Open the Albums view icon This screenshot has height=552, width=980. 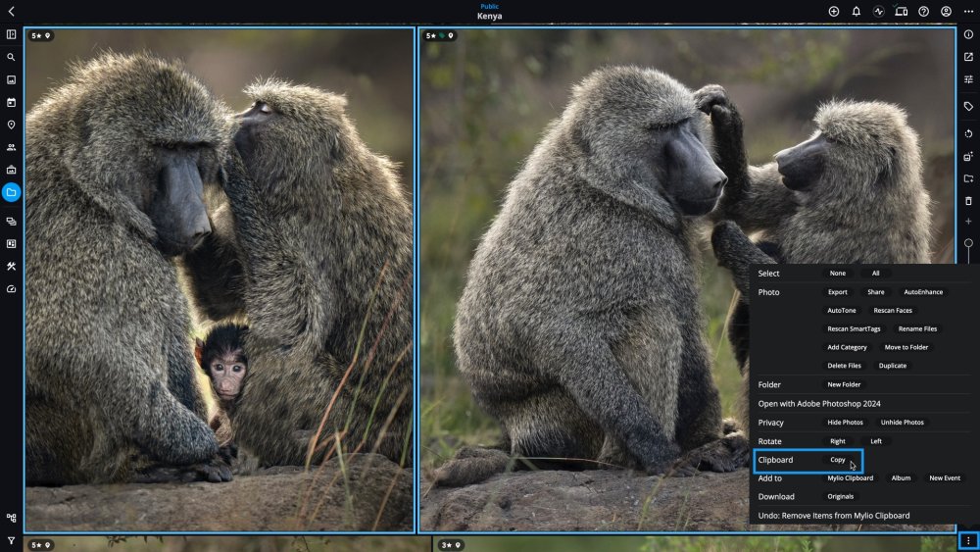click(x=11, y=170)
